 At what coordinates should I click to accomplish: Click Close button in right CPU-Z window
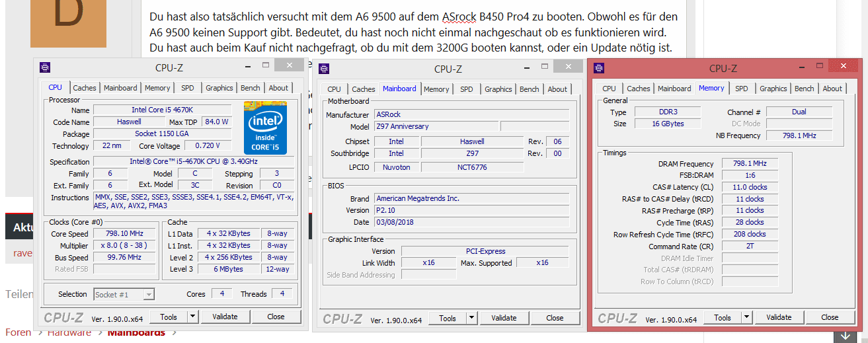[830, 317]
